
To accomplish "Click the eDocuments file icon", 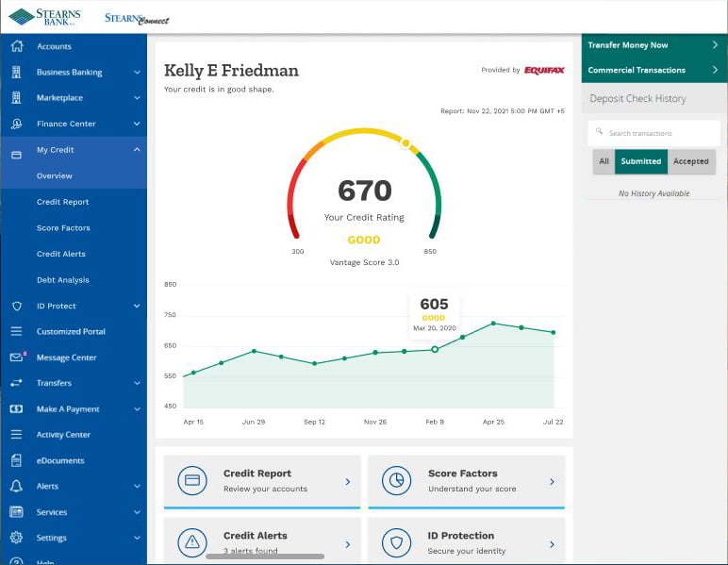I will point(17,460).
